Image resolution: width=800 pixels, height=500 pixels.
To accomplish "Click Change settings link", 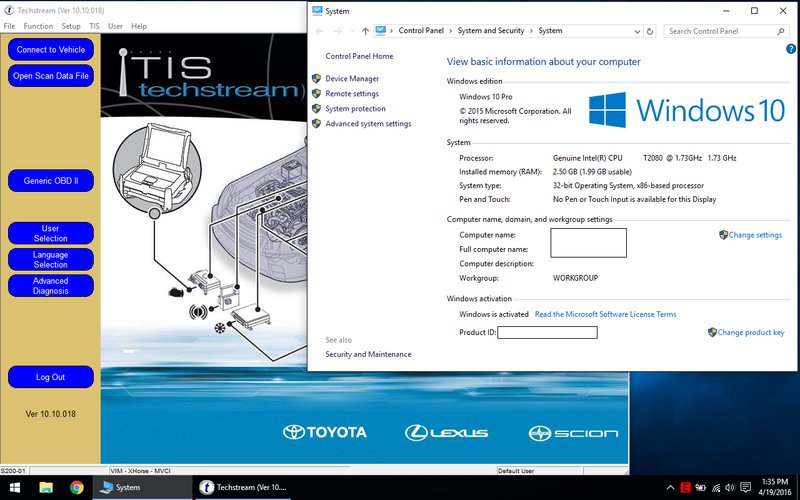I will (755, 235).
